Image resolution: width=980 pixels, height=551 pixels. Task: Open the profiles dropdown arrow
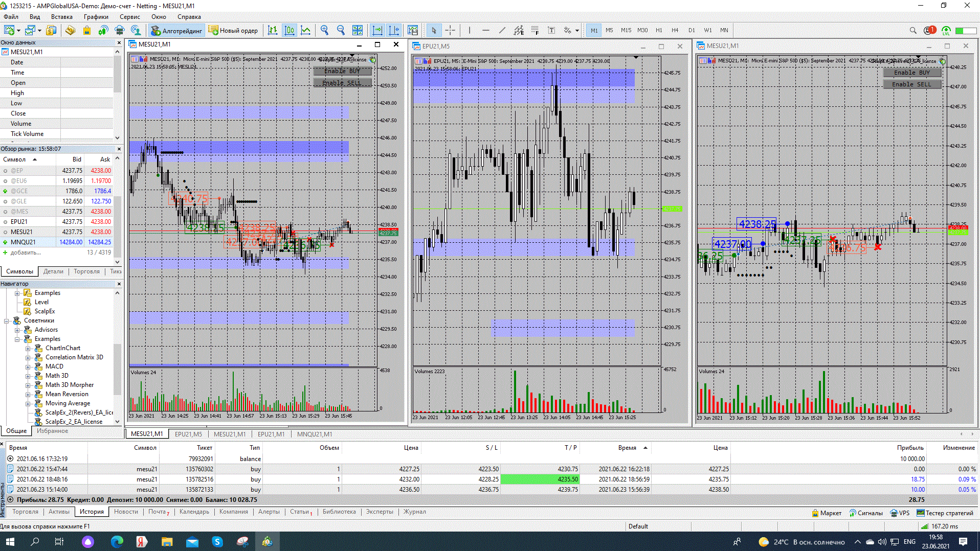click(39, 31)
